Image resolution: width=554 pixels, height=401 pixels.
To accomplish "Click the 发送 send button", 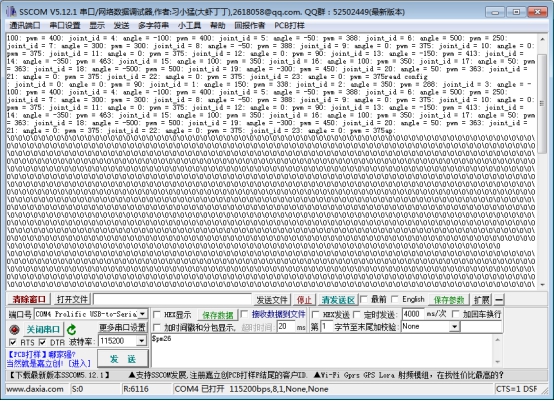I will [x=123, y=359].
